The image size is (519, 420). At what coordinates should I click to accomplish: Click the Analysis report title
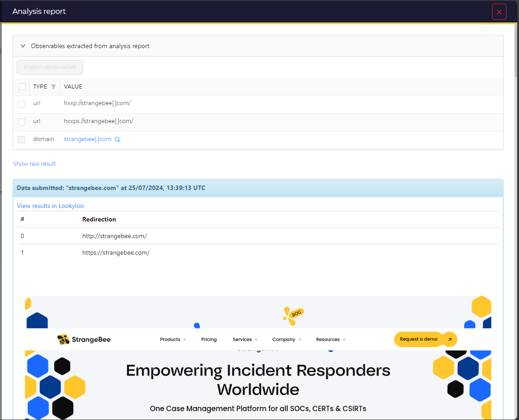point(39,12)
